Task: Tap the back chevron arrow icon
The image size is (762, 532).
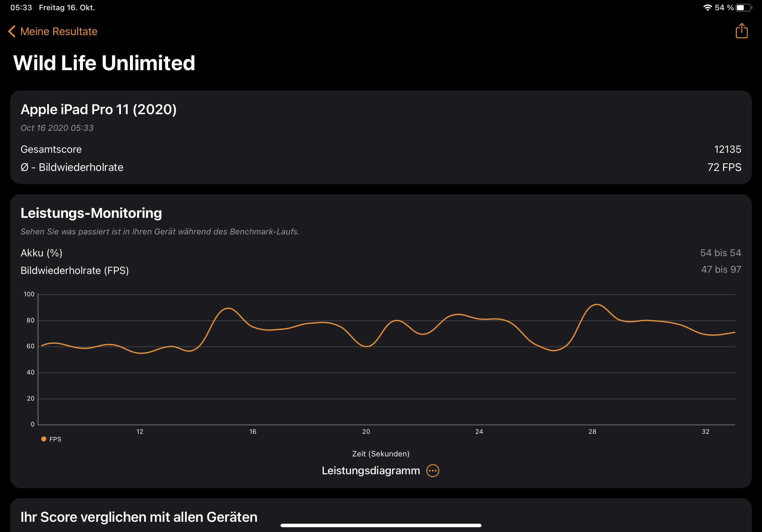Action: tap(12, 32)
